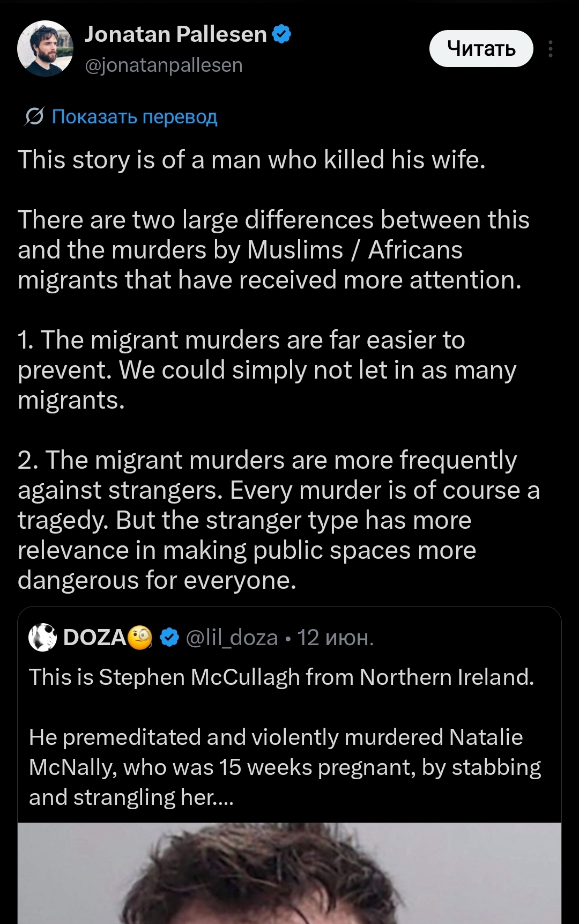Tap the monocle emoji next to DOZA

coord(140,638)
